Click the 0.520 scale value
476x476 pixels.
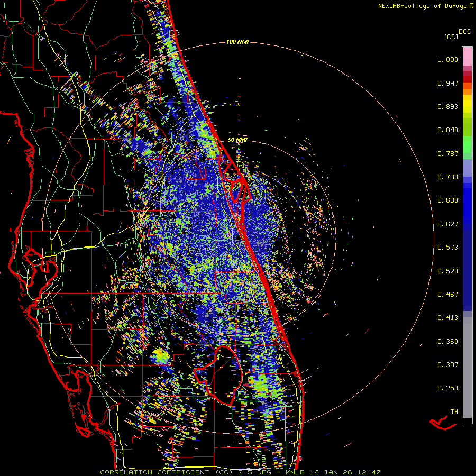448,271
